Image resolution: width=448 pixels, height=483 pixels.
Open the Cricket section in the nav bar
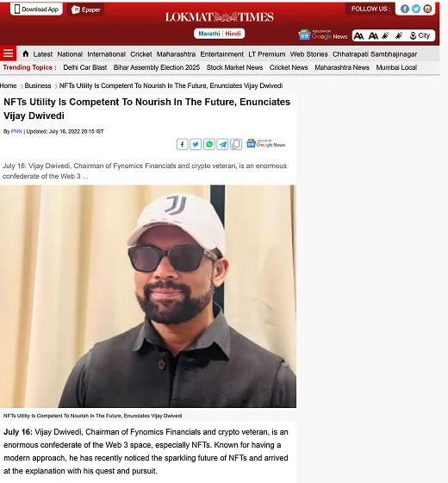click(x=141, y=54)
